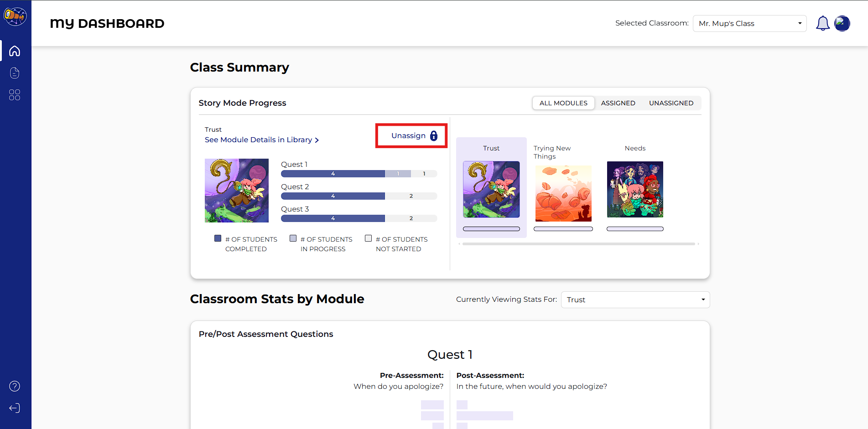Click the home icon in the sidebar
This screenshot has width=868, height=429.
click(x=15, y=51)
